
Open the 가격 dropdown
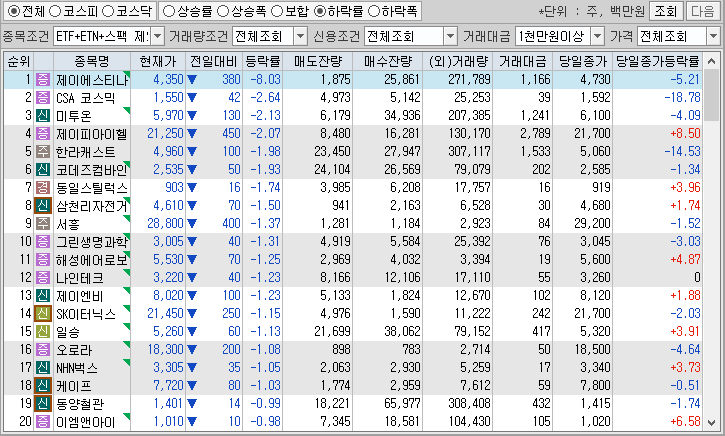(713, 36)
